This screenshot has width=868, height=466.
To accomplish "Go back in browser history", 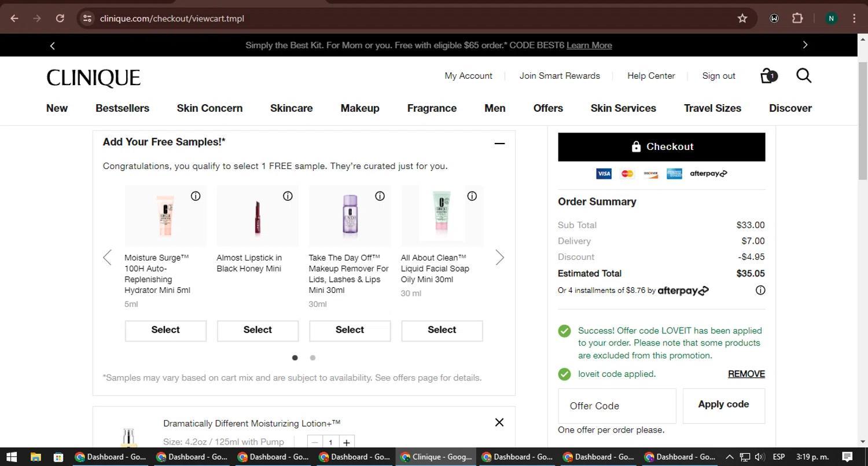I will (14, 19).
